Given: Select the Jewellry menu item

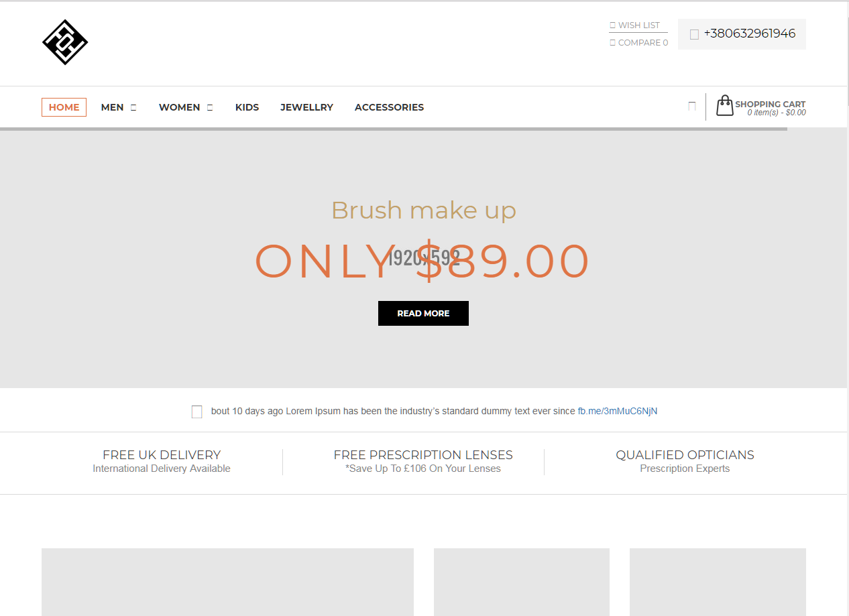Looking at the screenshot, I should pyautogui.click(x=306, y=107).
